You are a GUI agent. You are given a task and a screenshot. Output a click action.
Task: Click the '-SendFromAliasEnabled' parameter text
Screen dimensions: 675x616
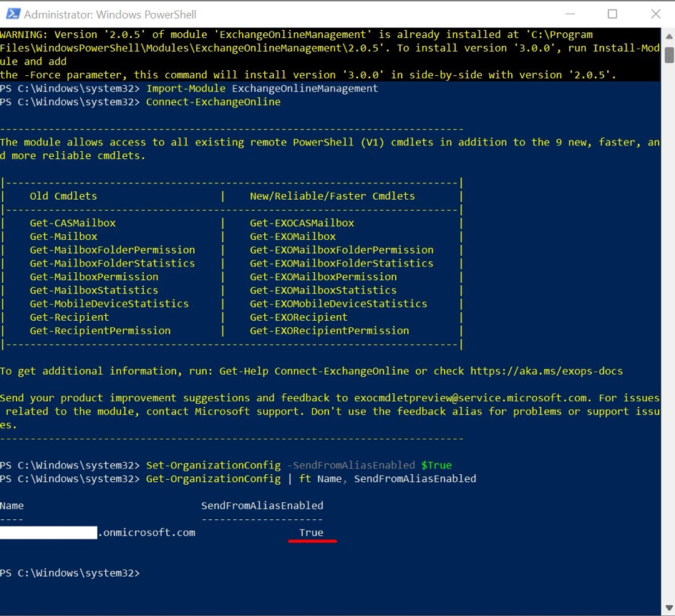click(351, 466)
